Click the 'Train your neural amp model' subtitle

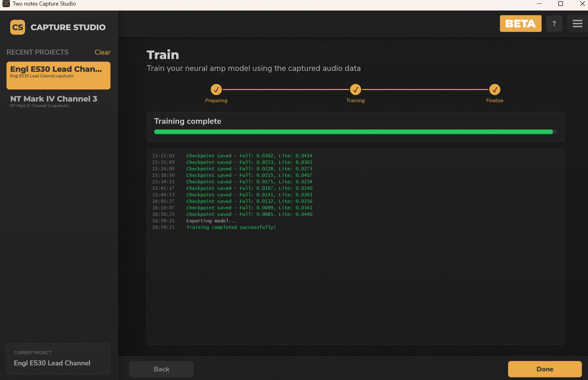click(253, 68)
